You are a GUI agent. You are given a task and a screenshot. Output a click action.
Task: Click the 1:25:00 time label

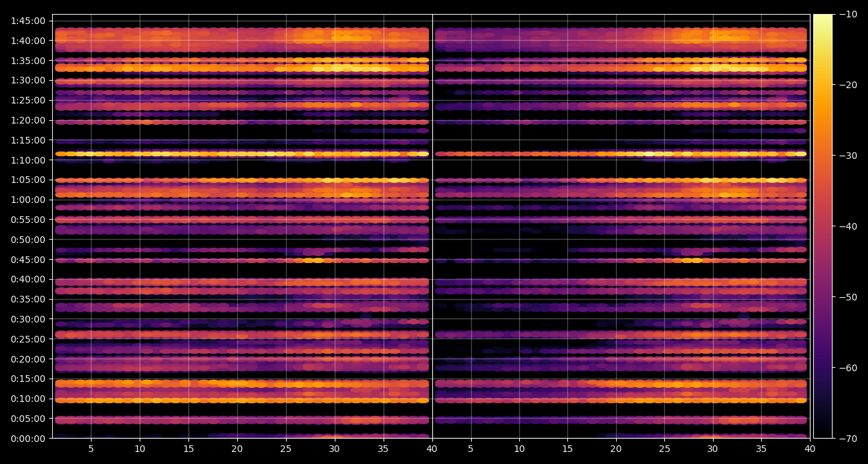tap(28, 100)
